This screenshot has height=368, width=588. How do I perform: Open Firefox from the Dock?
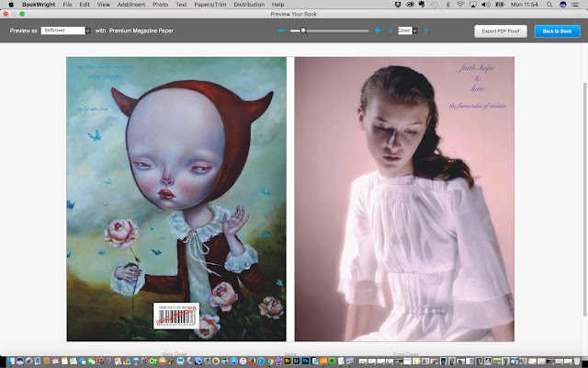(x=252, y=362)
